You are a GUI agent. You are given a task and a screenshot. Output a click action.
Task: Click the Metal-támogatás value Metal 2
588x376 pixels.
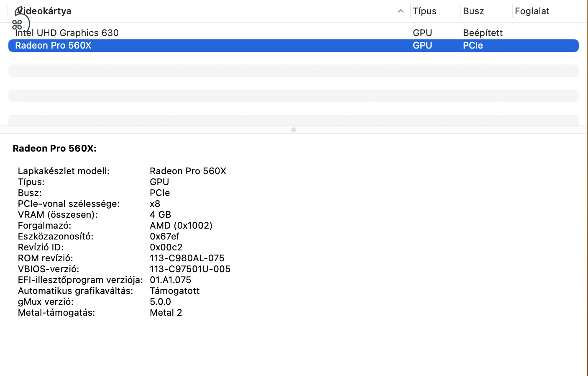click(x=166, y=313)
